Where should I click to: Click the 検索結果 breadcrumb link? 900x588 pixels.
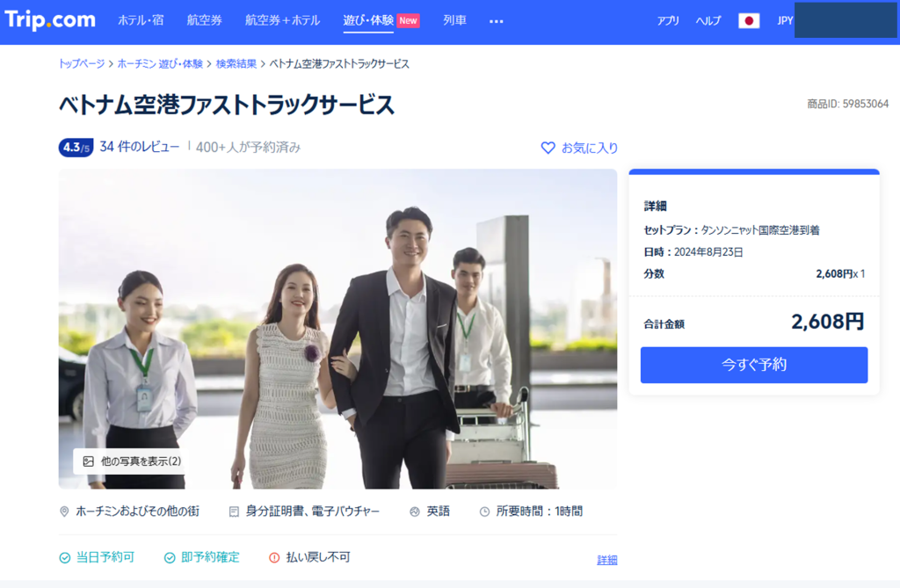click(236, 64)
